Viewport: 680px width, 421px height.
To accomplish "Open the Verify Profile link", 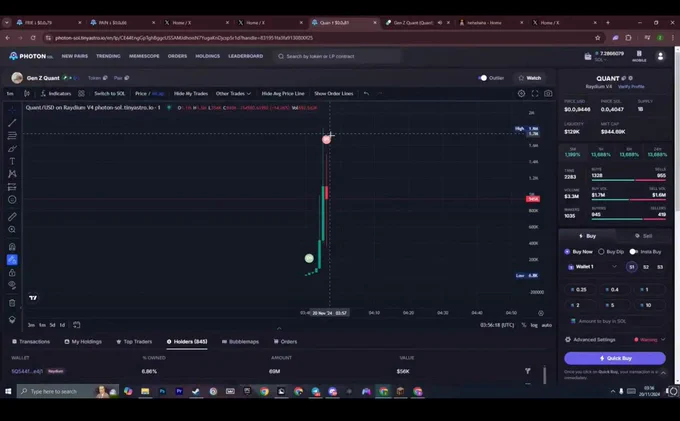I will [x=631, y=87].
